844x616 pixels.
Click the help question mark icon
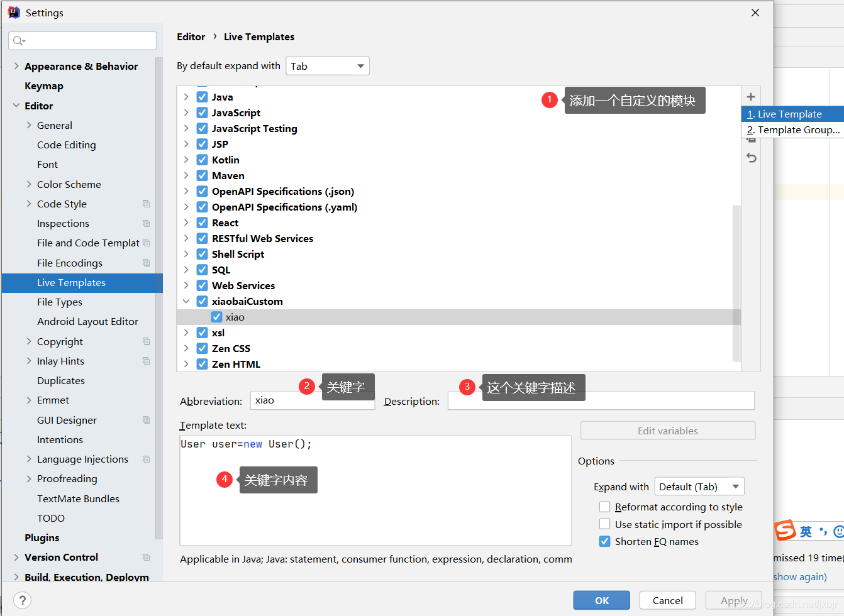click(22, 600)
